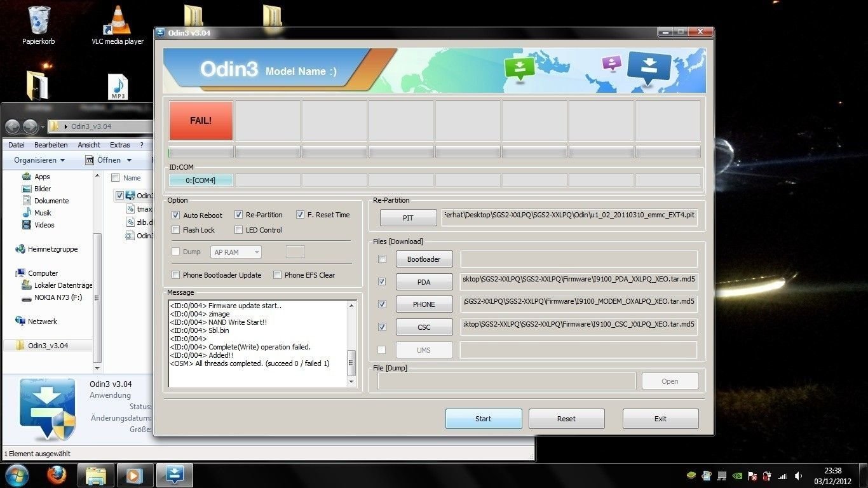
Task: Click the PHONE file button
Action: click(424, 304)
